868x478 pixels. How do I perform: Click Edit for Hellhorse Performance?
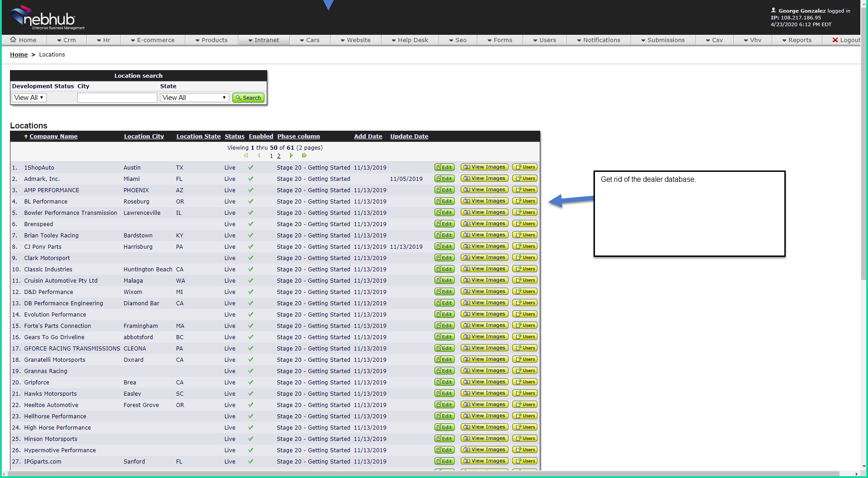[444, 416]
